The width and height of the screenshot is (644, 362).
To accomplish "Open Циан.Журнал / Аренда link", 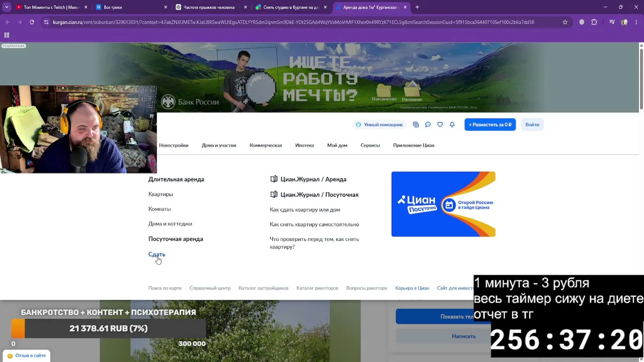I will point(308,179).
